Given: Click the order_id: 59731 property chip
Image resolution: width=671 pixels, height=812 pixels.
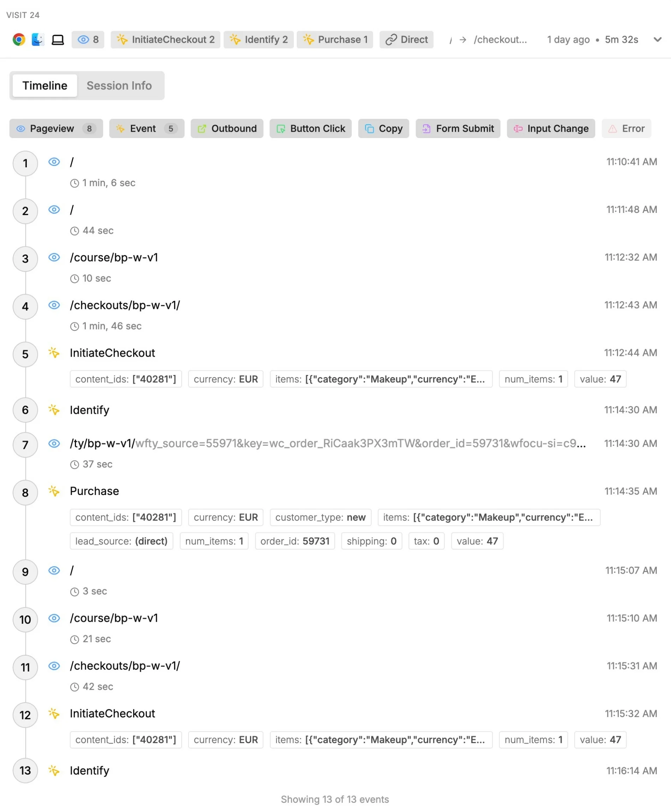Looking at the screenshot, I should pyautogui.click(x=295, y=541).
